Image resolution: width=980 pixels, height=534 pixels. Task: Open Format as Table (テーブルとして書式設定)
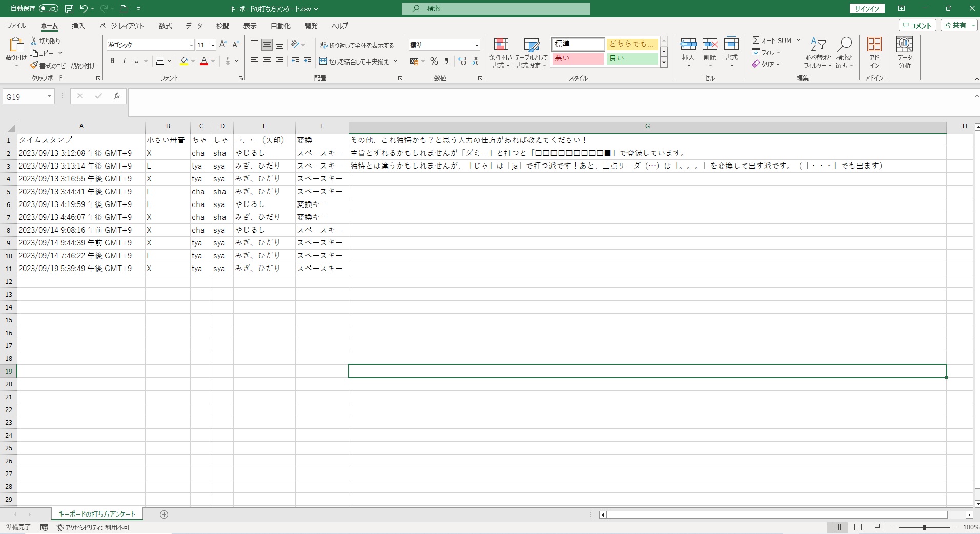(x=532, y=53)
